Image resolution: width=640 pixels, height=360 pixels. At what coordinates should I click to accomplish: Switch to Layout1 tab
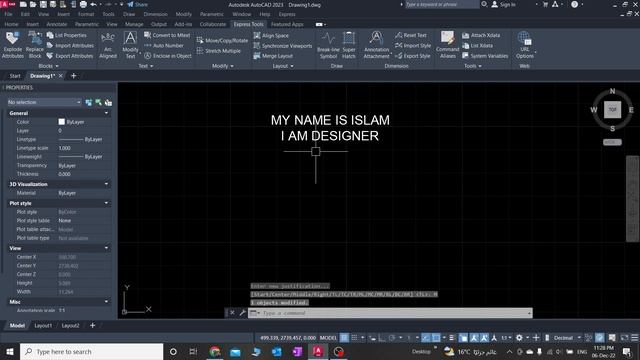pyautogui.click(x=43, y=325)
